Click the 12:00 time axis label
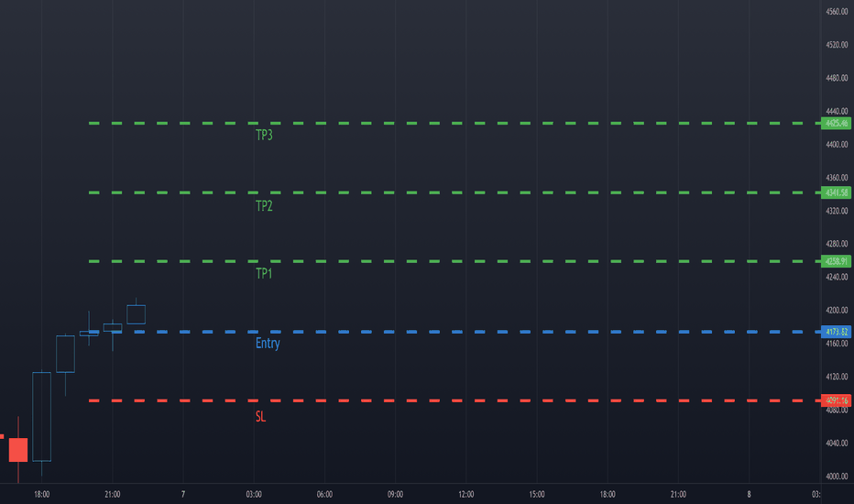Image resolution: width=854 pixels, height=504 pixels. (x=466, y=494)
